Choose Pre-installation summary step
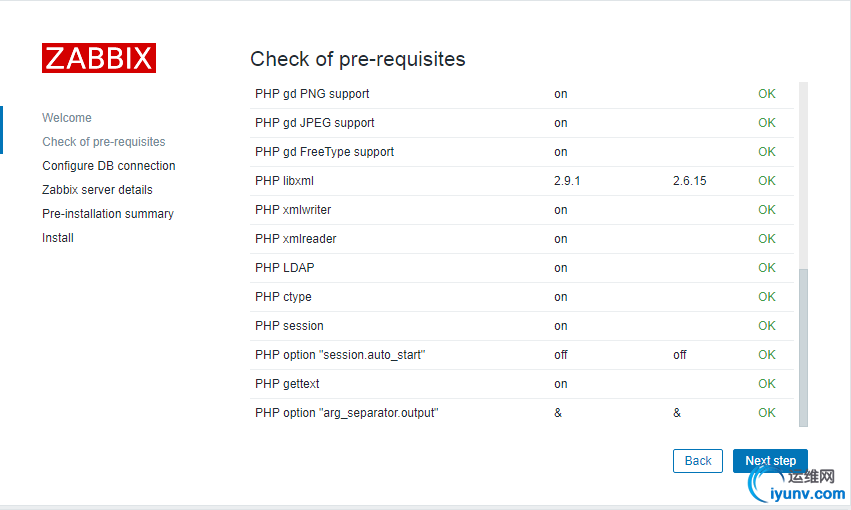 108,214
